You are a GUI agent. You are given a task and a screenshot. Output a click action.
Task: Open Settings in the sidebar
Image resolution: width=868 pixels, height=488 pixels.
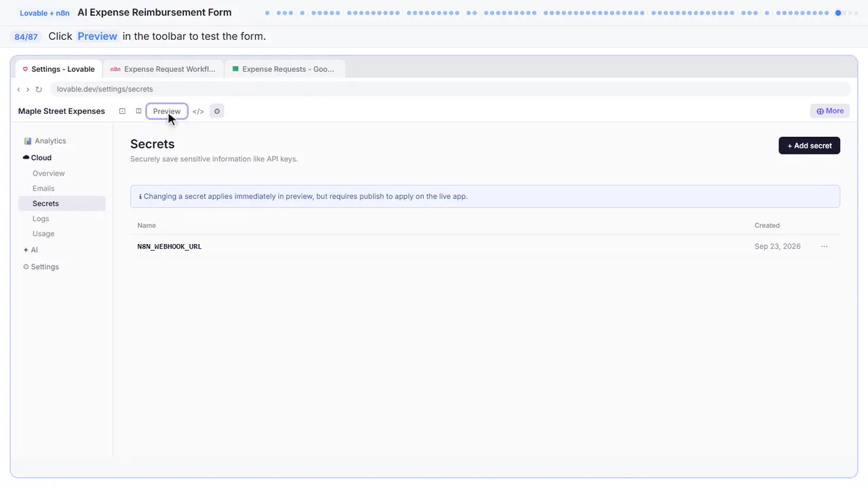coord(41,267)
